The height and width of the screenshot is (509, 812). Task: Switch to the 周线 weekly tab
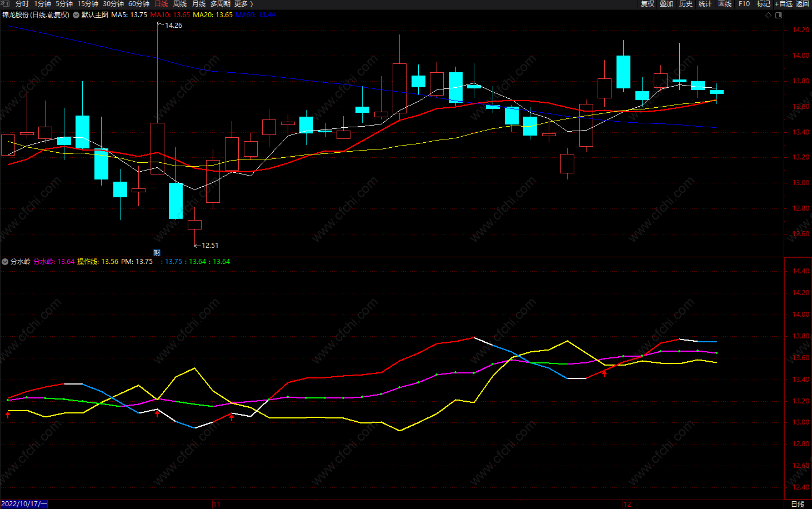pyautogui.click(x=180, y=4)
